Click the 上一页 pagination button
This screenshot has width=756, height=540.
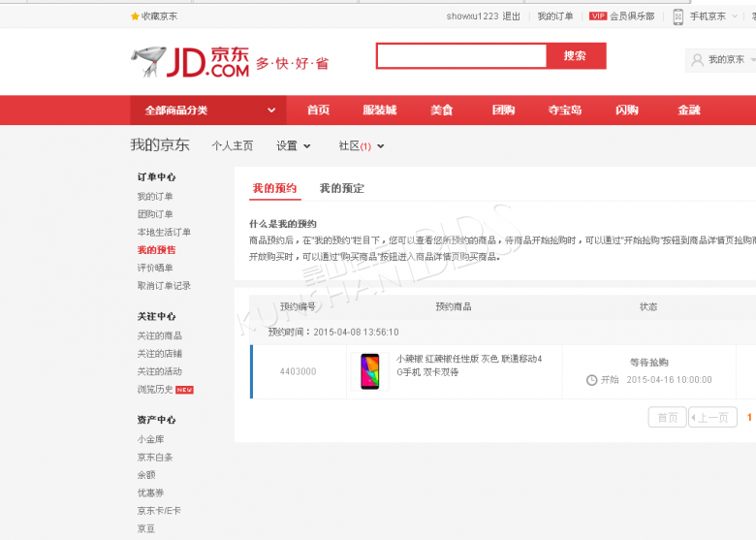click(712, 418)
